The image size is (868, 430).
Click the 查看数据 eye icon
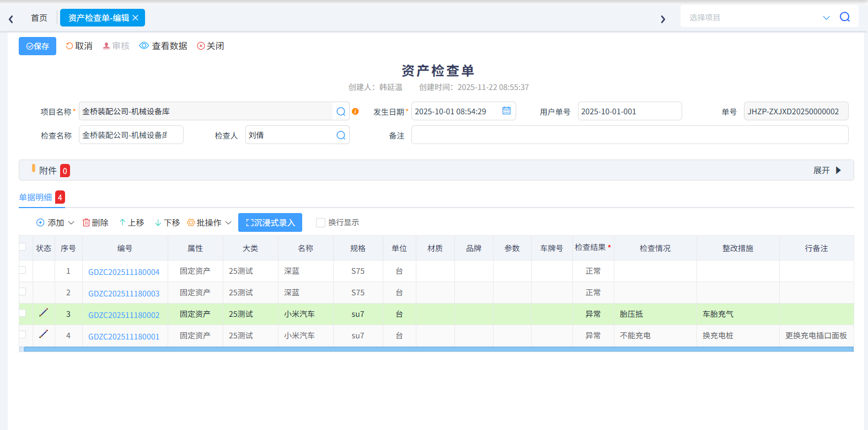coord(144,46)
